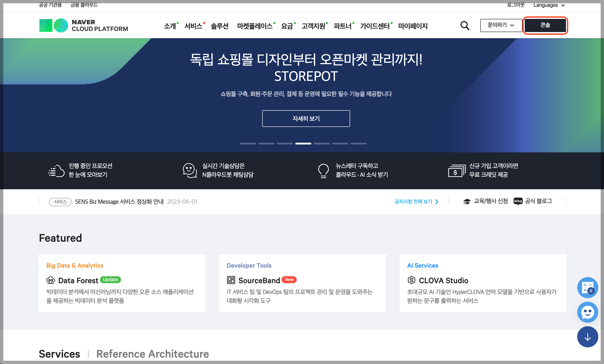The height and width of the screenshot is (364, 604).
Task: Click the 자세히 보기 banner button
Action: pyautogui.click(x=306, y=119)
